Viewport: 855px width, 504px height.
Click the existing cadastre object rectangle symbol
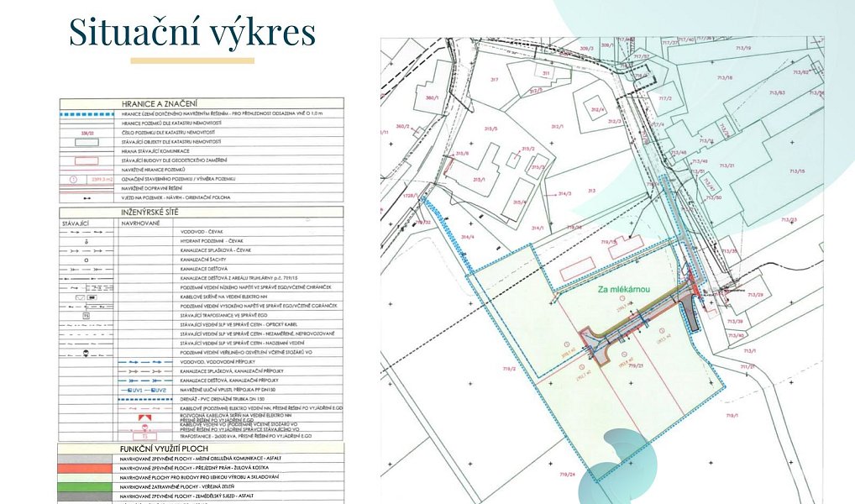click(x=87, y=142)
